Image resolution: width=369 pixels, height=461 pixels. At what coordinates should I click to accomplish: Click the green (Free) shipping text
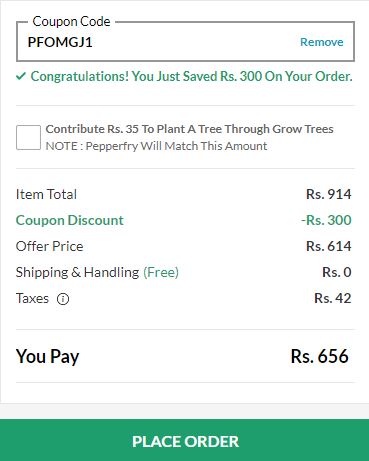coord(161,272)
